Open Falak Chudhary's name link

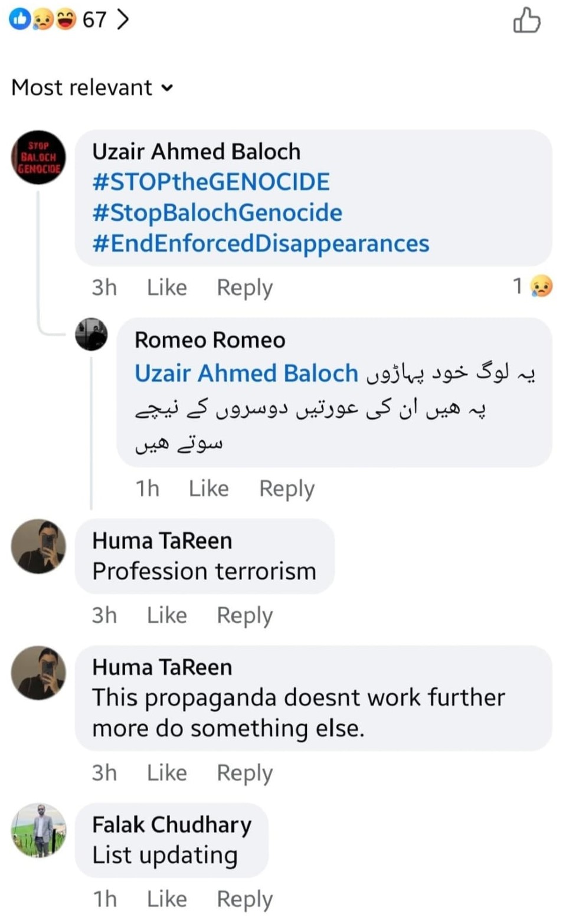pos(172,825)
